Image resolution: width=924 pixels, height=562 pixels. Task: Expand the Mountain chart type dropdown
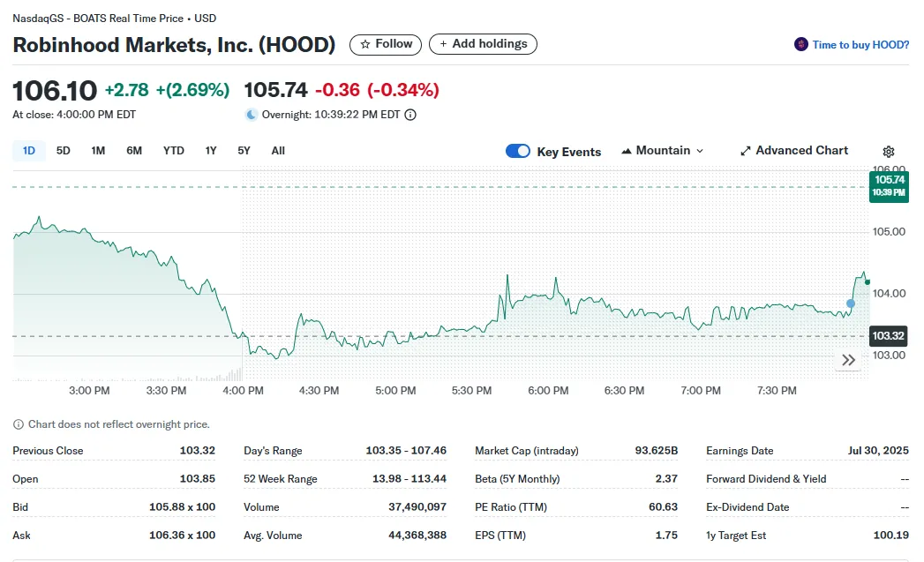663,151
